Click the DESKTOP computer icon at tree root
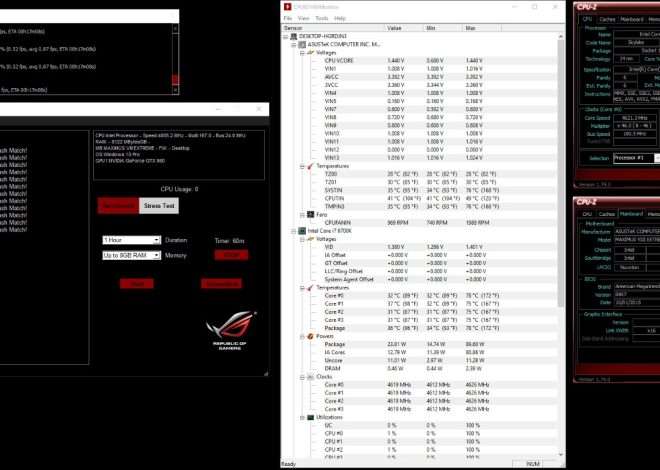 (x=291, y=36)
